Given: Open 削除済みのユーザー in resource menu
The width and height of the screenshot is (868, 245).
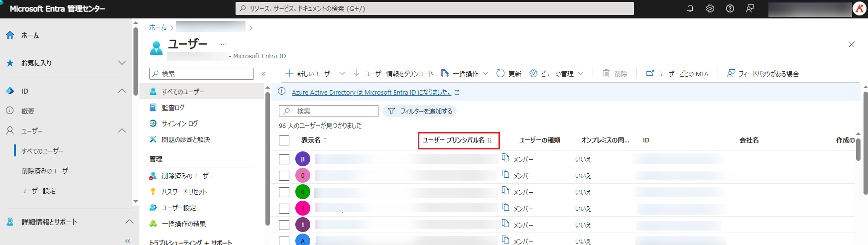Looking at the screenshot, I should [x=187, y=176].
